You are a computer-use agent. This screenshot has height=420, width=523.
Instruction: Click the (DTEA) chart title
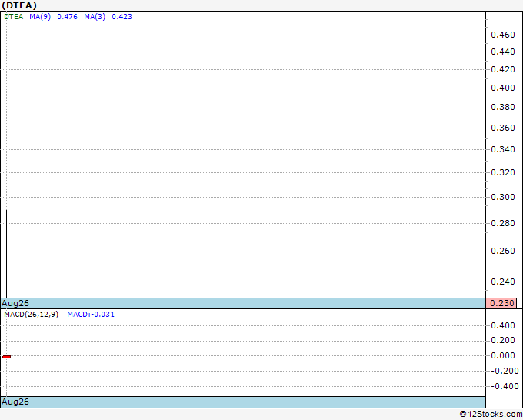(19, 5)
